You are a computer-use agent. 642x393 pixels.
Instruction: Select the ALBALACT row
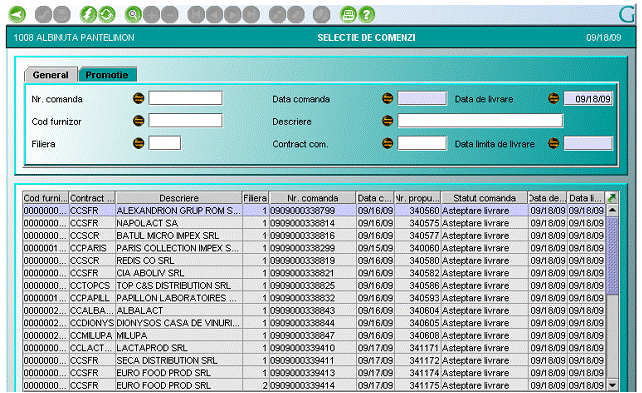tap(314, 310)
